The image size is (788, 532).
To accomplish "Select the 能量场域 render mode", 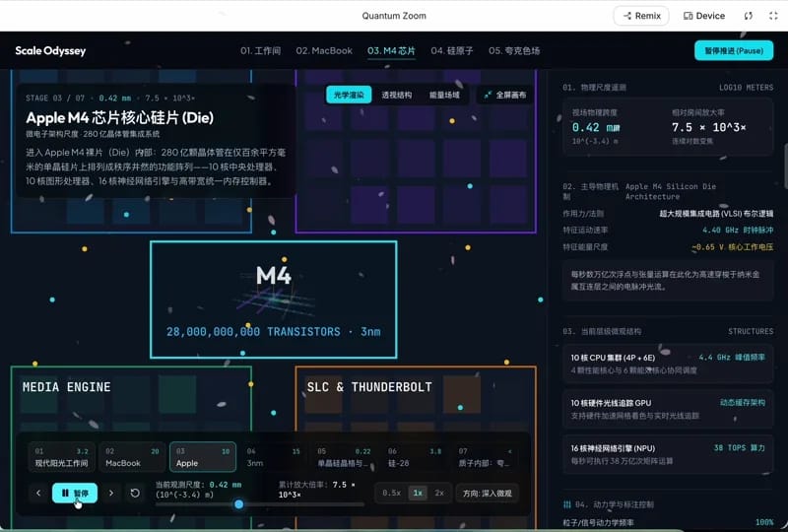I will [444, 95].
